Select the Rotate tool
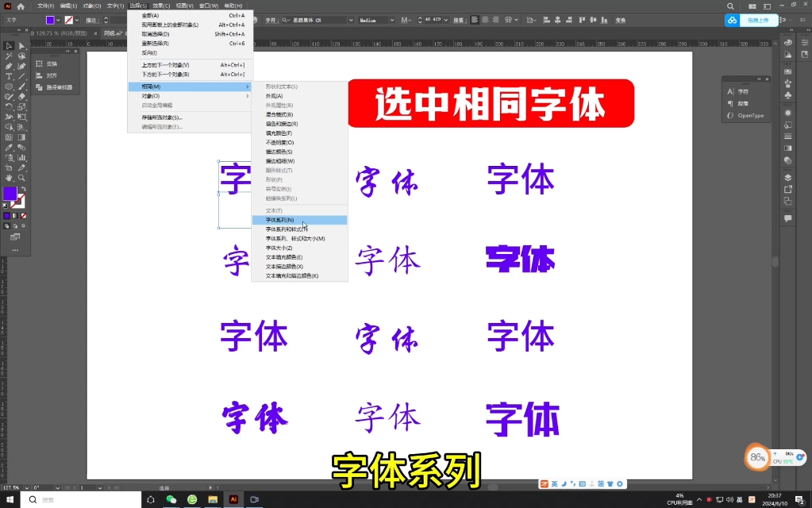 [x=9, y=106]
